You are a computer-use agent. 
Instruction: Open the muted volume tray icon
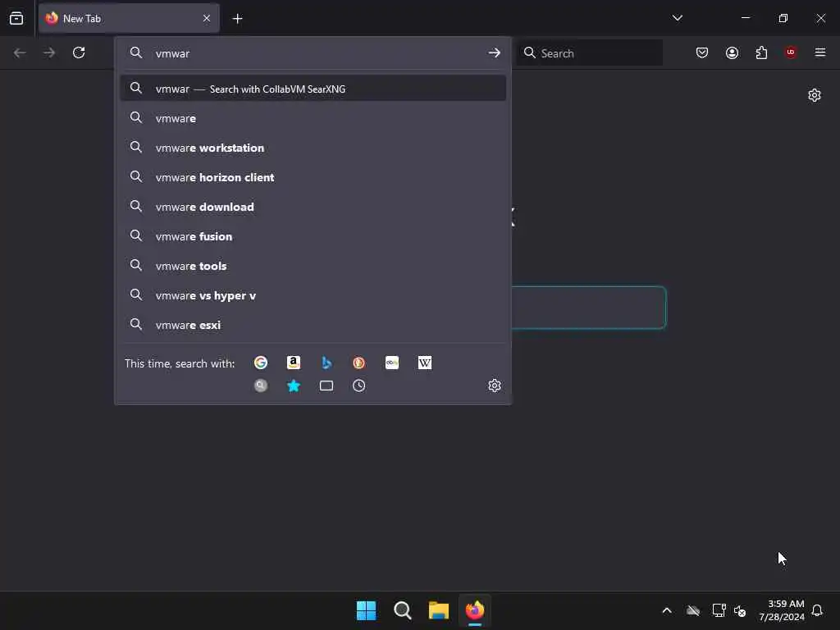pyautogui.click(x=740, y=610)
